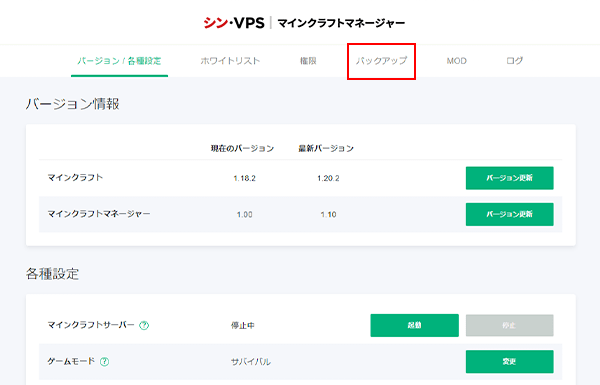
Task: Select the MOD tab
Action: (457, 61)
